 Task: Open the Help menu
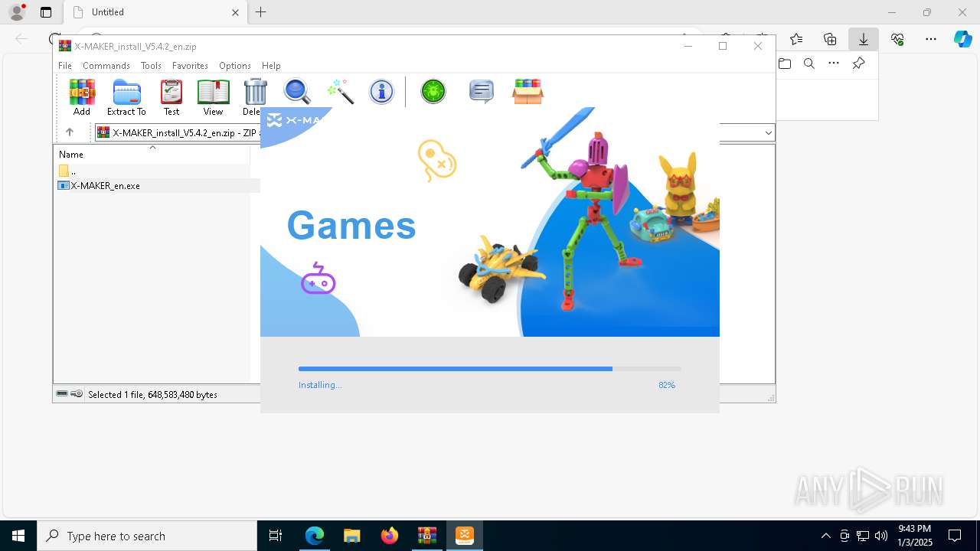[x=271, y=66]
